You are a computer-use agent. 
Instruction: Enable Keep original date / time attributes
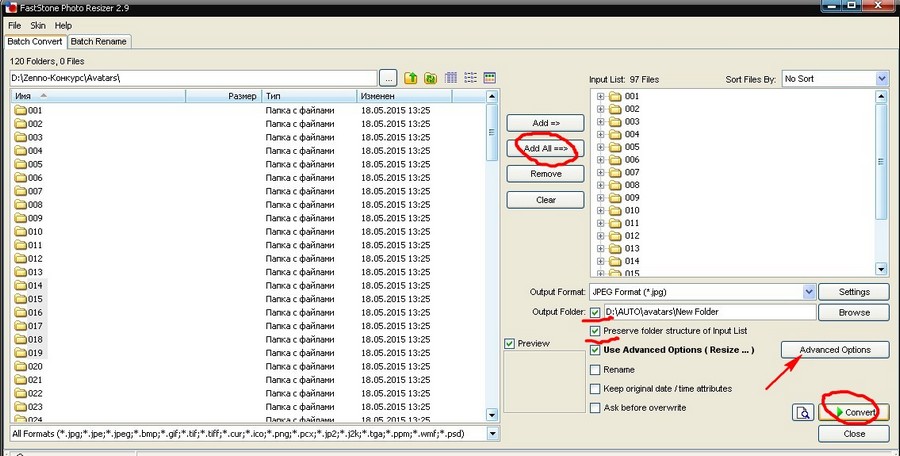point(595,389)
